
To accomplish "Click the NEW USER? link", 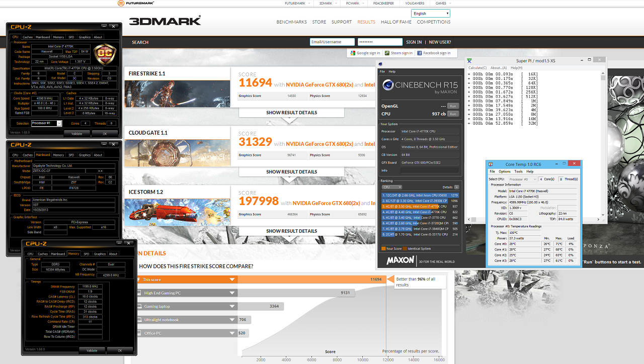I will click(440, 42).
